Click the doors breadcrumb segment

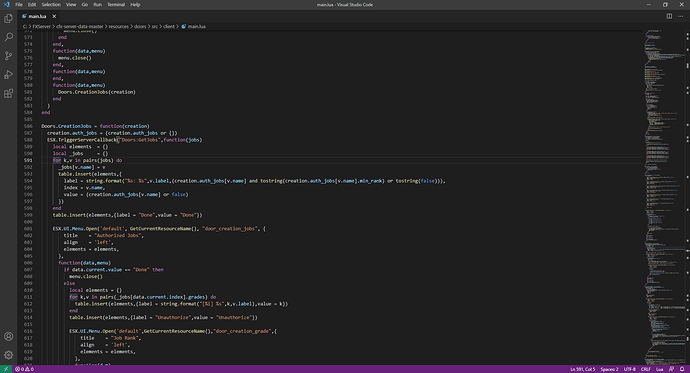(140, 26)
